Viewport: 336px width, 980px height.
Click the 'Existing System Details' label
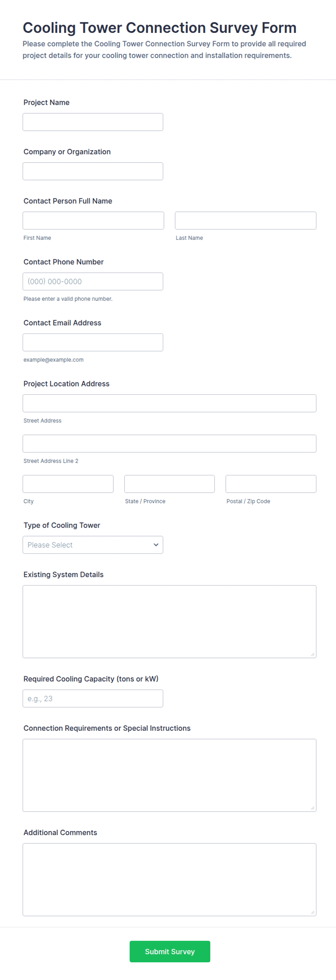[x=64, y=575]
